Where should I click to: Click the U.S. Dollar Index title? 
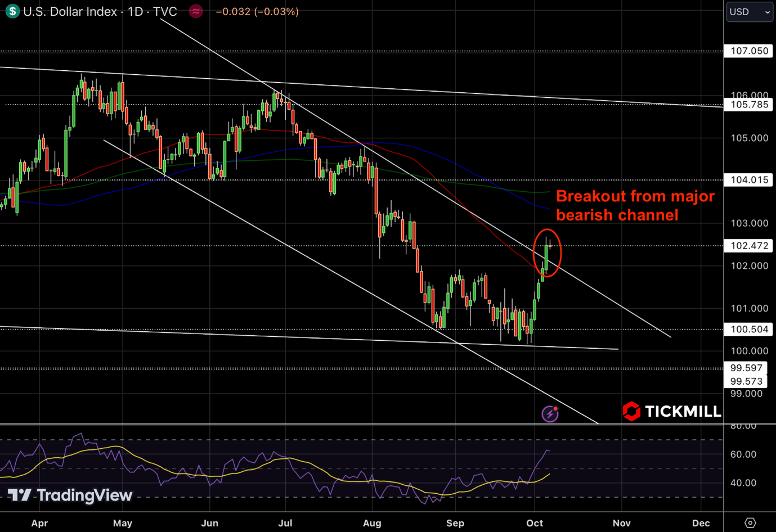tap(70, 11)
